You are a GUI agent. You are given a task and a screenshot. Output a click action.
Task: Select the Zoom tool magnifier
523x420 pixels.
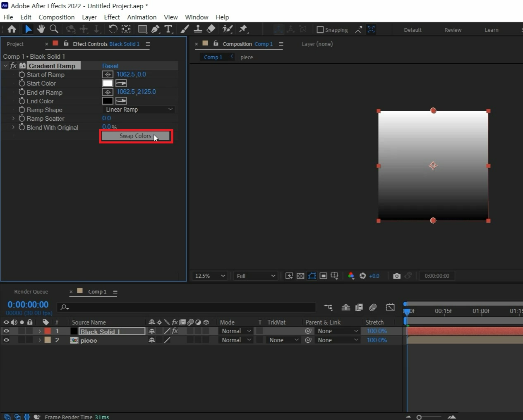click(54, 29)
